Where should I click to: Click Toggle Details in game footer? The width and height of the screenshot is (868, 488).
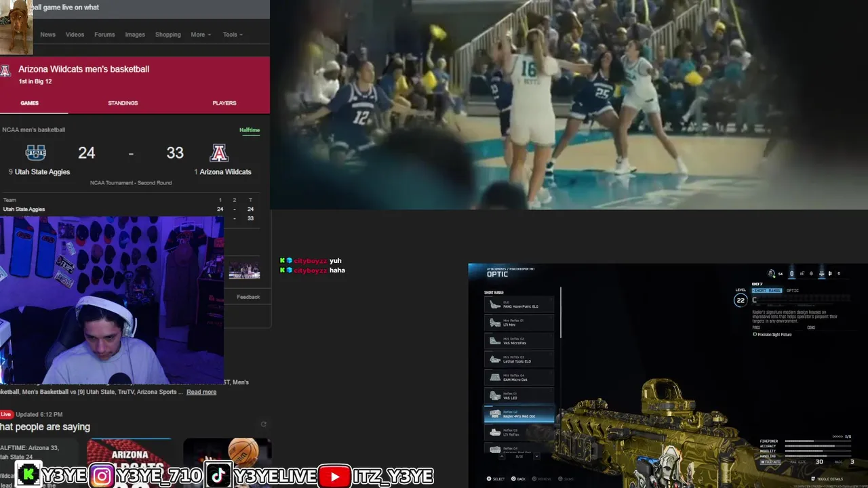(826, 479)
